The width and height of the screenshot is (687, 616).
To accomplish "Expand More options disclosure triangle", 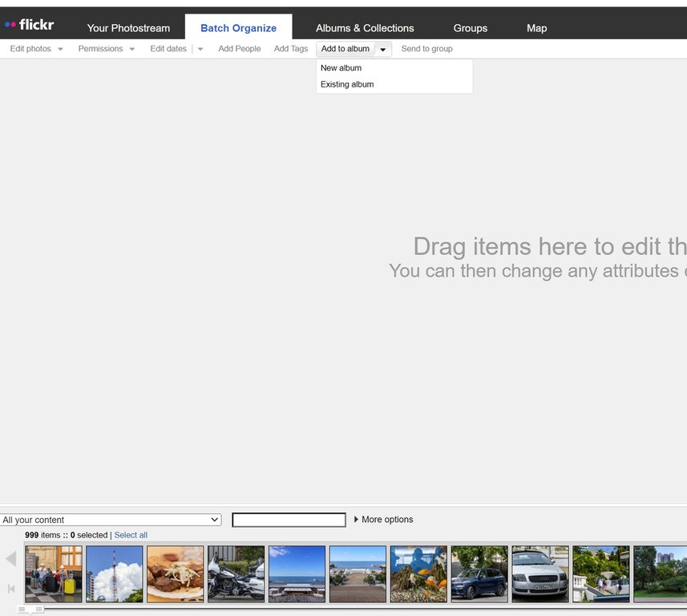I will 357,520.
